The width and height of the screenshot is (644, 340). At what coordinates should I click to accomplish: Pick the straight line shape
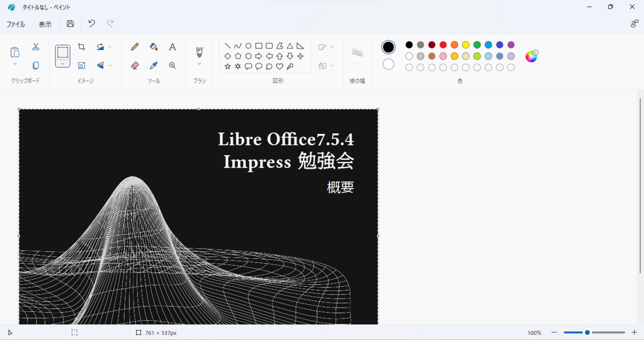pos(228,46)
